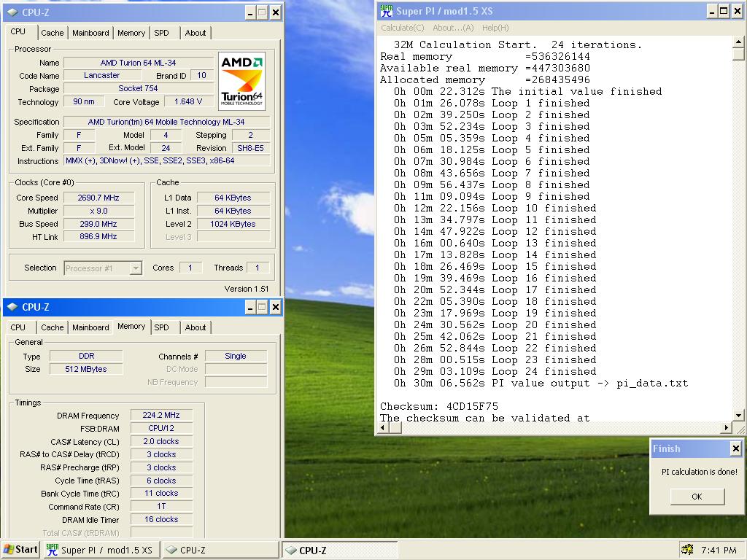Open the About...(A) menu in Super PI
747x560 pixels.
[453, 28]
